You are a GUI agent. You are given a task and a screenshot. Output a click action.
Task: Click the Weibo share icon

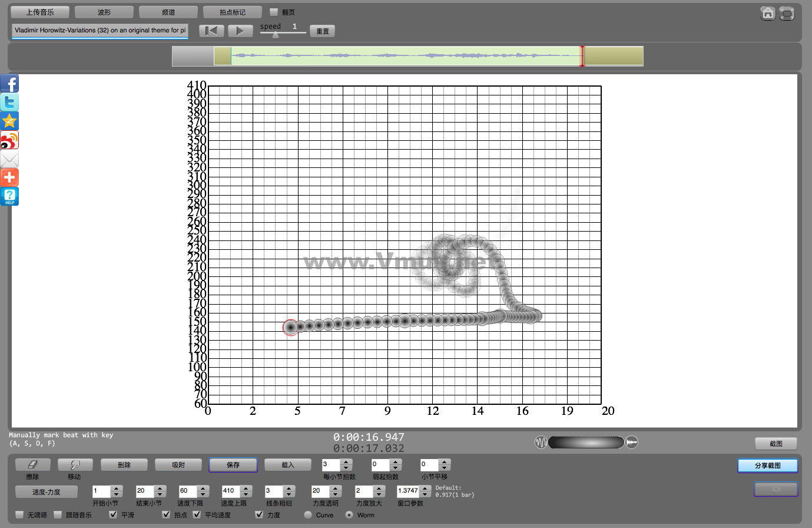click(9, 140)
